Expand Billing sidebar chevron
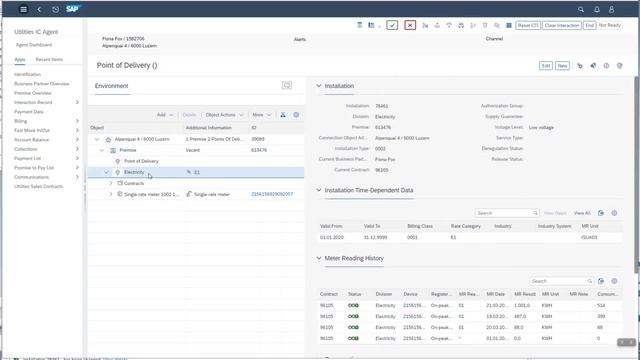Image resolution: width=640 pixels, height=360 pixels. [x=77, y=121]
